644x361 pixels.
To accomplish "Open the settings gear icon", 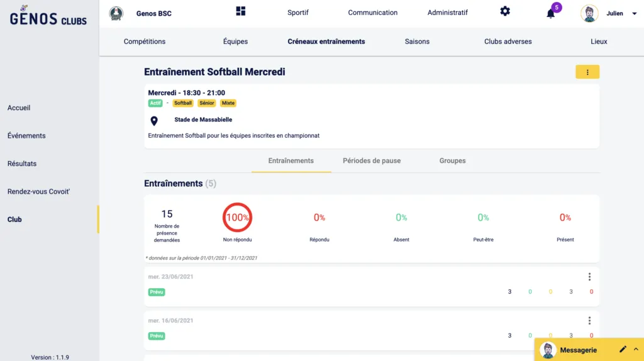I will click(x=505, y=11).
